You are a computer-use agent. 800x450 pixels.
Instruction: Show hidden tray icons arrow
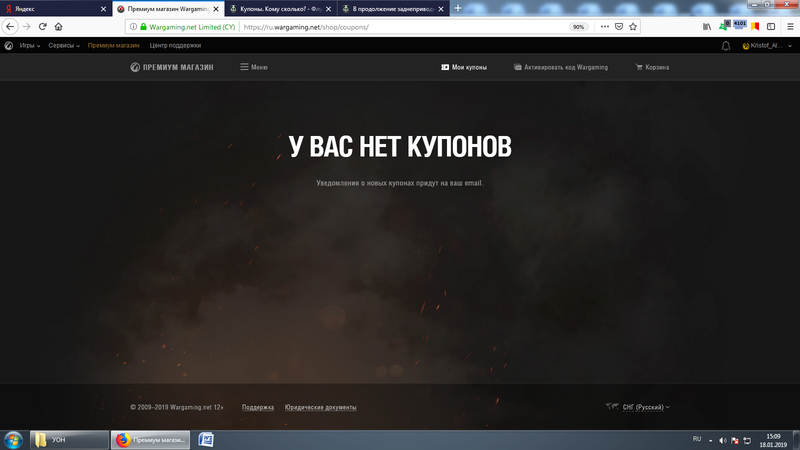click(x=711, y=440)
